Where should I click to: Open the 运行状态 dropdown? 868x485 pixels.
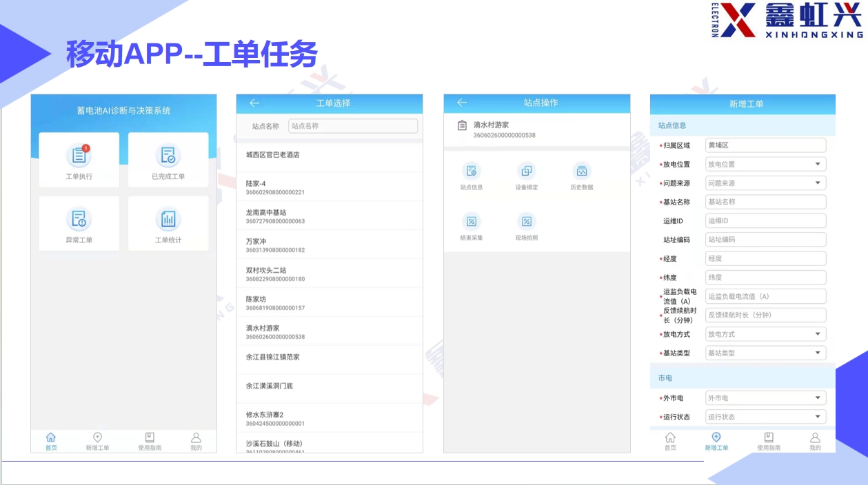click(765, 417)
